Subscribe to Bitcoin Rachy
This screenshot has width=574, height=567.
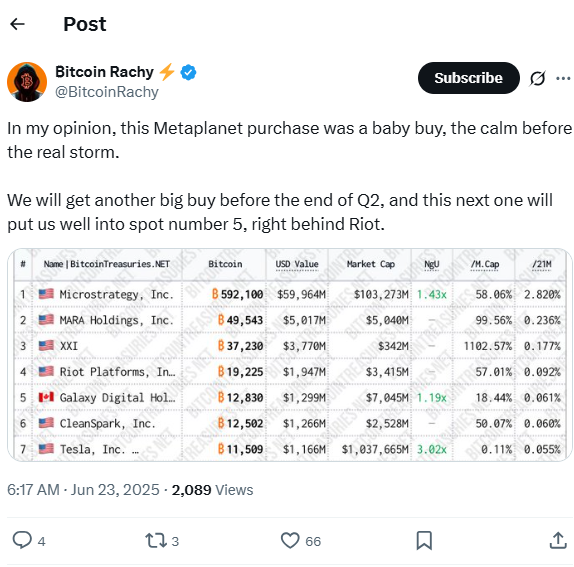pos(469,78)
